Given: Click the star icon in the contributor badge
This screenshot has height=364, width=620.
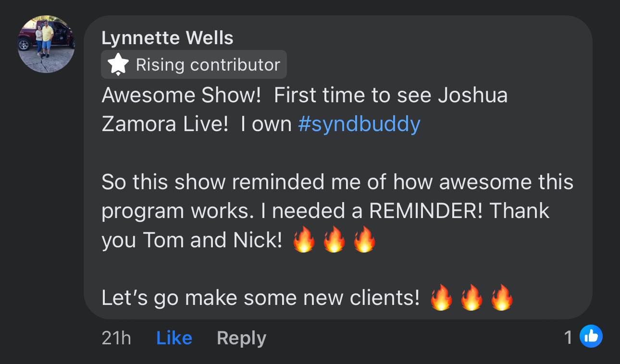Looking at the screenshot, I should (x=118, y=65).
